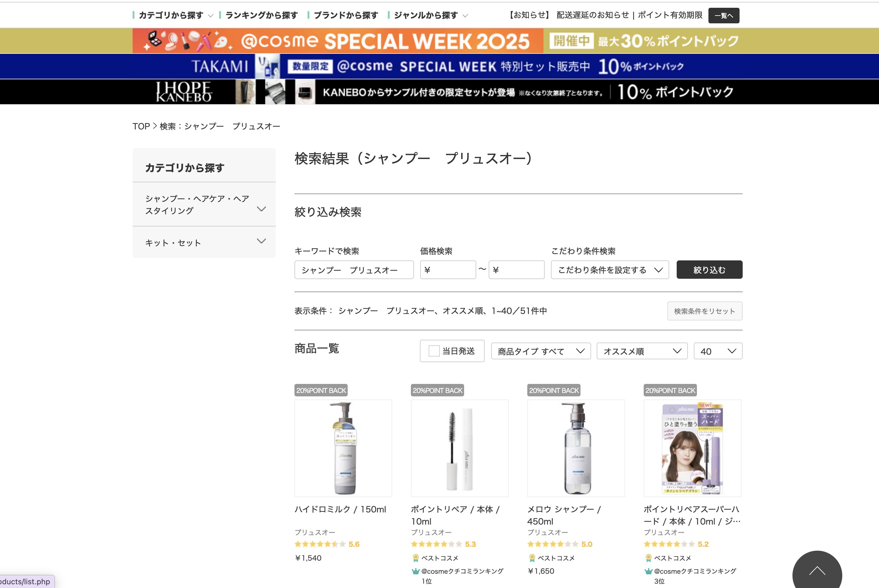This screenshot has height=588, width=879.
Task: Click 20%POINT BACK tag above メロウ シャンプー
Action: pos(554,390)
